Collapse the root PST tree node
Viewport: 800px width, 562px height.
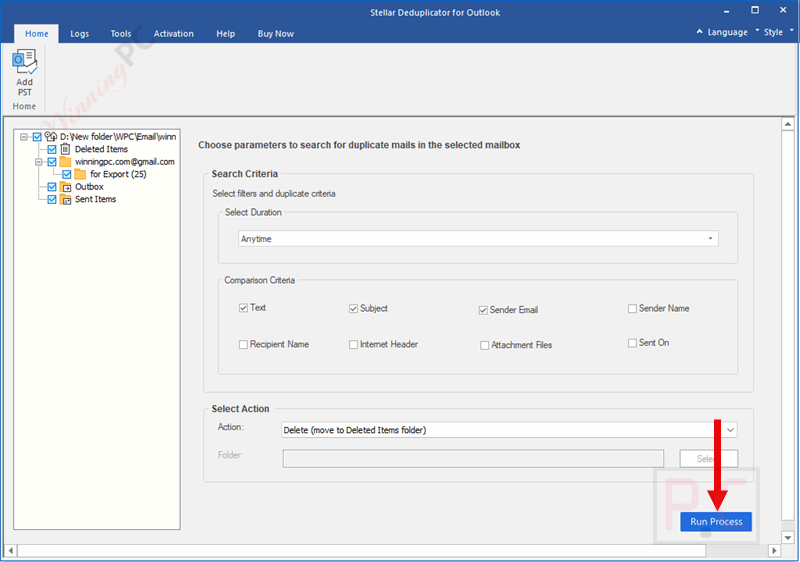(x=23, y=137)
